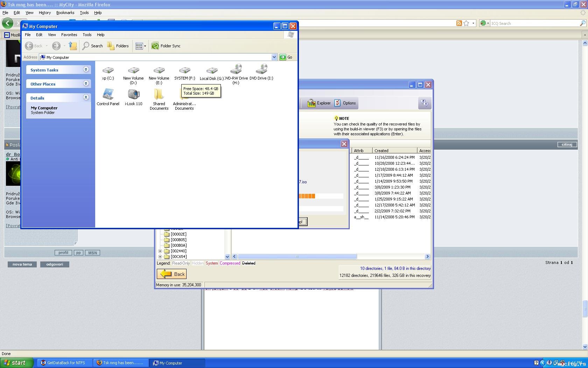Open the View menu in Firefox
This screenshot has width=588, height=368.
point(29,13)
